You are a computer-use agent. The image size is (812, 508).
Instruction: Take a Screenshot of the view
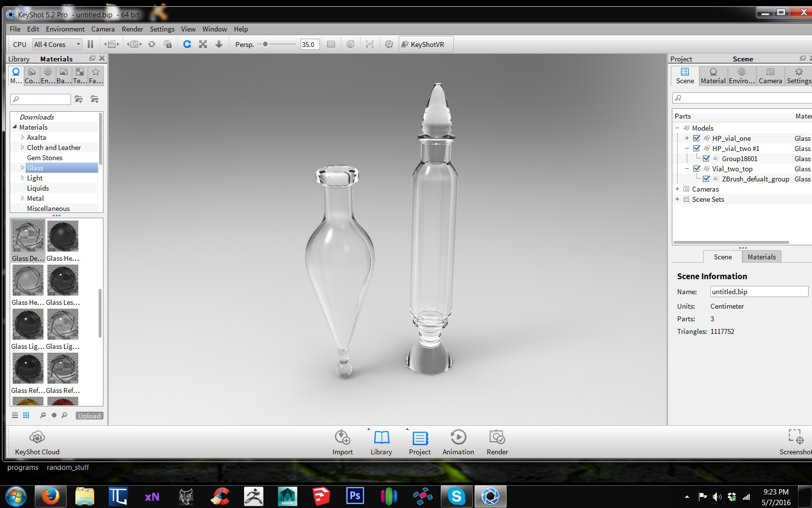[x=796, y=442]
